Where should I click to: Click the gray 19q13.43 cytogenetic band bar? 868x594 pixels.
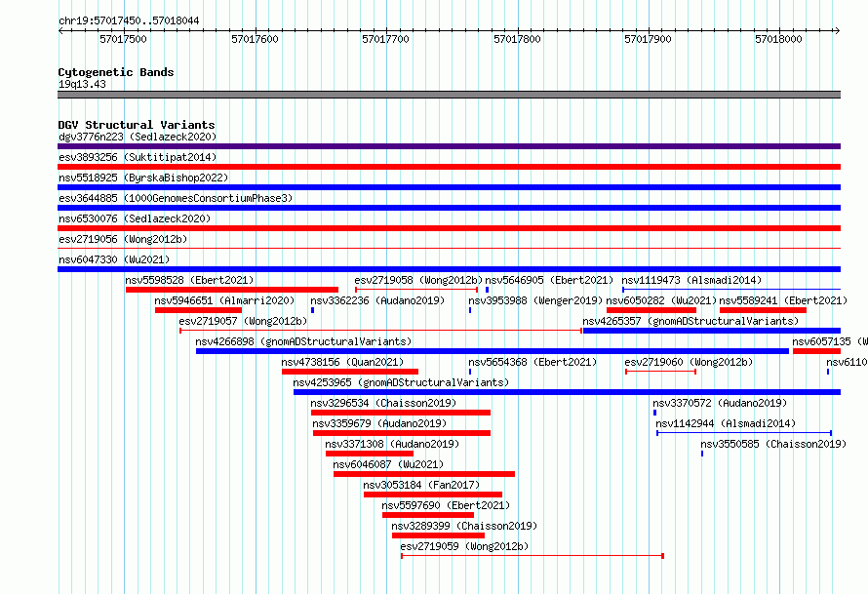pyautogui.click(x=449, y=95)
